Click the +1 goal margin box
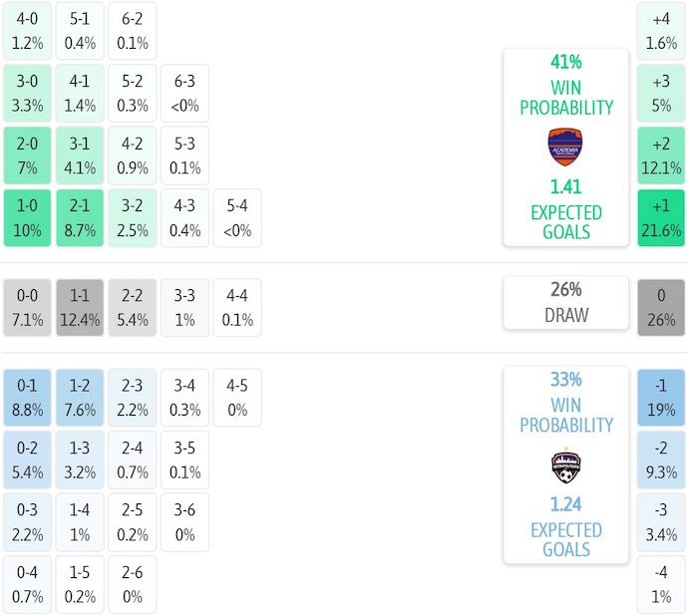 pos(661,217)
